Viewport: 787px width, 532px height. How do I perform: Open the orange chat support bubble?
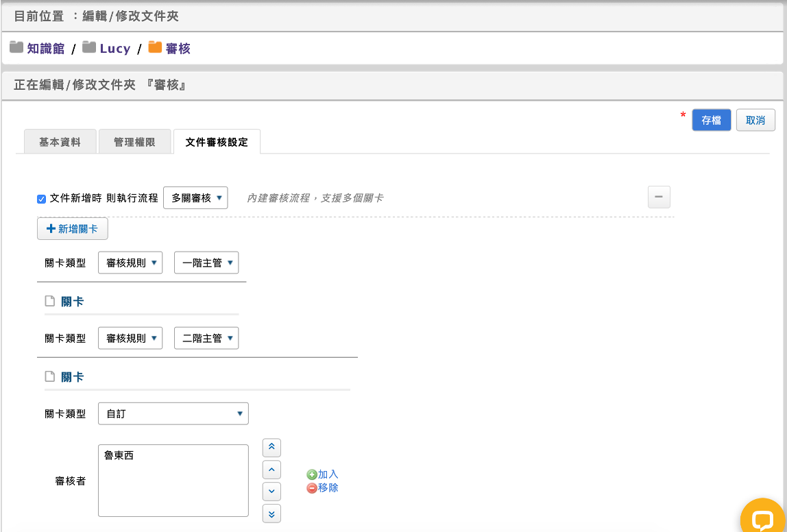tap(762, 520)
